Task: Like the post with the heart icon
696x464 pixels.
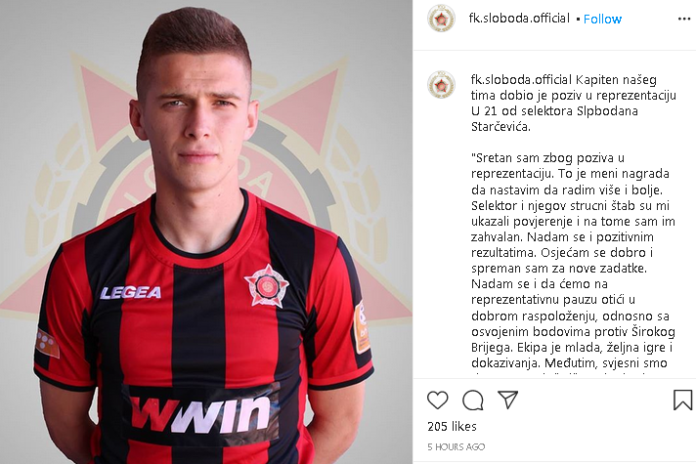Action: (x=437, y=400)
